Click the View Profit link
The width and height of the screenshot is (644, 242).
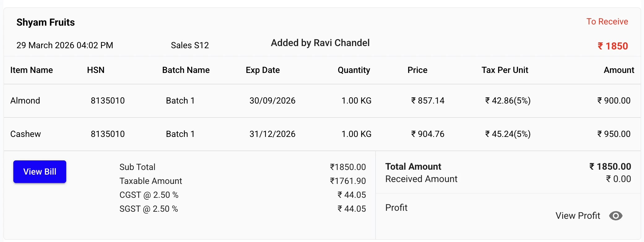pos(577,215)
